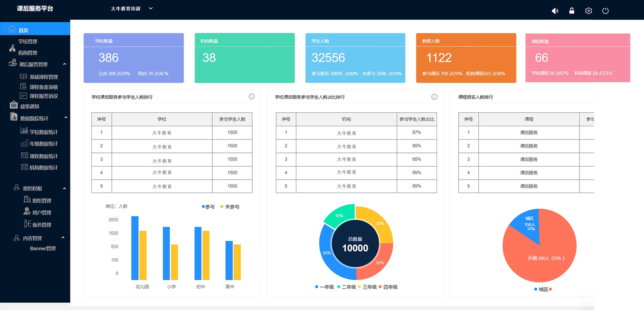
Task: Click the 机构数据统计 icon
Action: pos(24,167)
